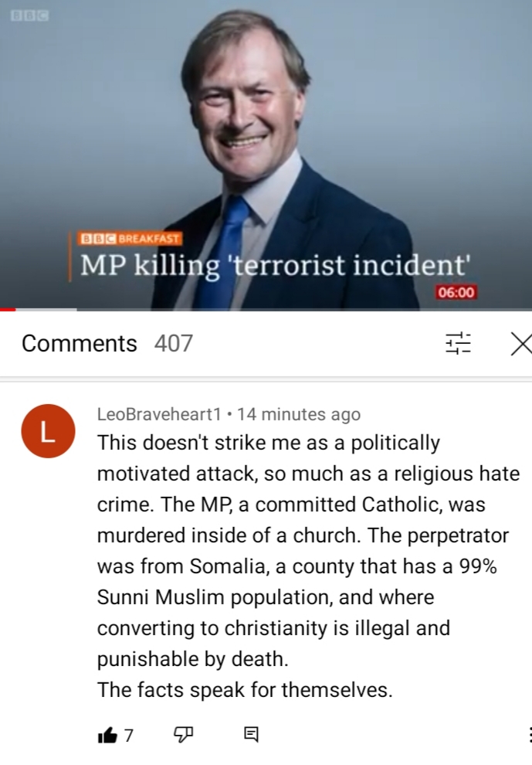Click the red played portion of progress bar
This screenshot has height=765, width=532.
pos(8,309)
